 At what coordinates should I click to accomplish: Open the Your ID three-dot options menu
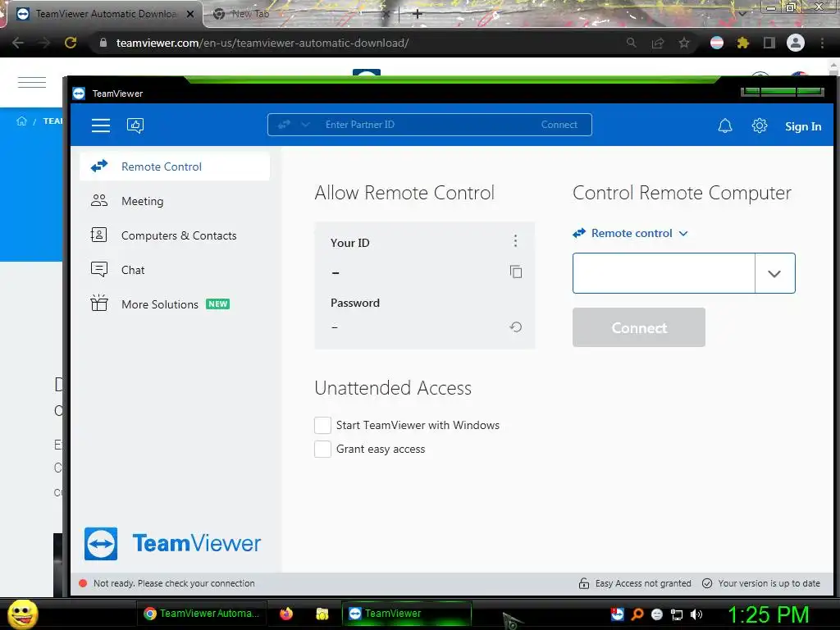(515, 241)
